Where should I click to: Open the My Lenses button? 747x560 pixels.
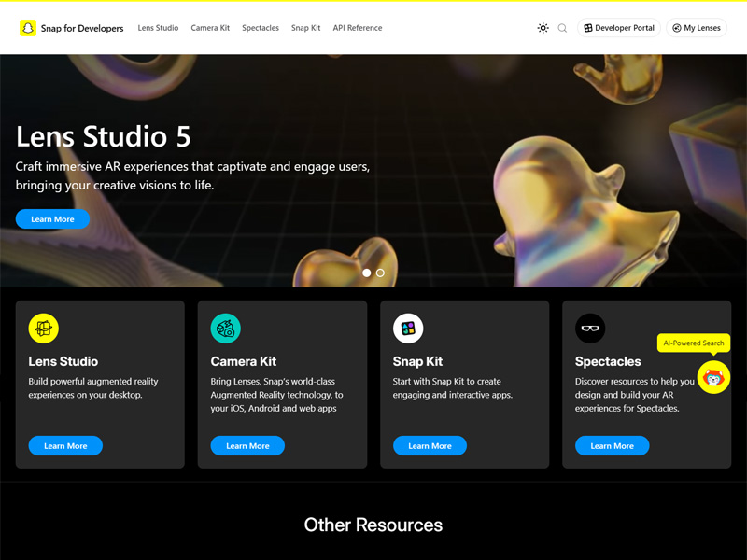(x=696, y=28)
